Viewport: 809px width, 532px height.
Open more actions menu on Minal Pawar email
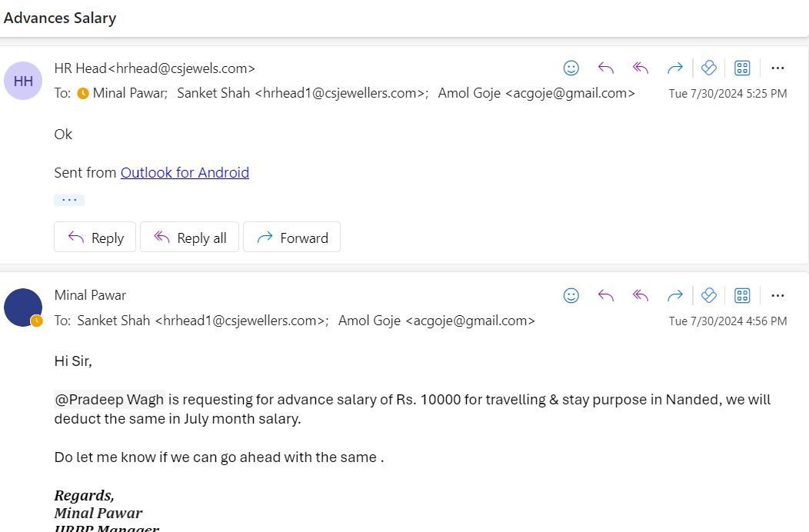[777, 296]
